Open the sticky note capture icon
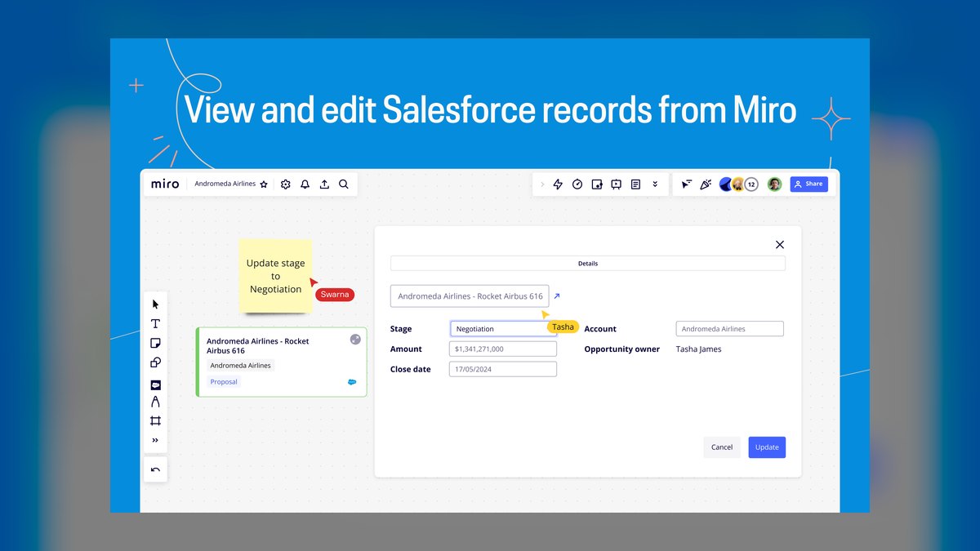The image size is (980, 551). coord(597,184)
